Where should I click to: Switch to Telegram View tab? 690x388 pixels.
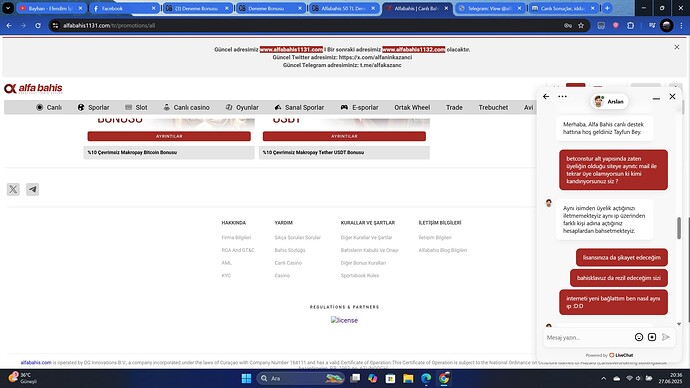click(x=489, y=8)
